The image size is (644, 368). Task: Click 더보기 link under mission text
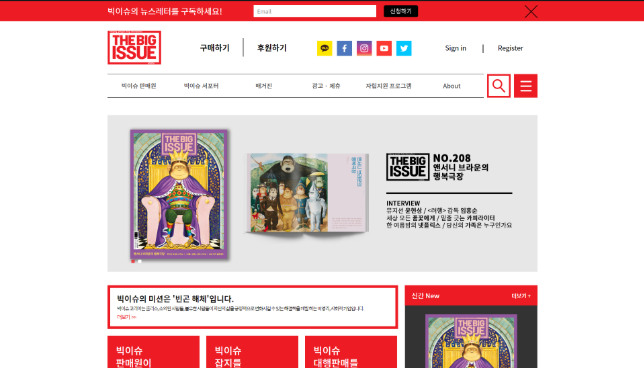pos(126,317)
